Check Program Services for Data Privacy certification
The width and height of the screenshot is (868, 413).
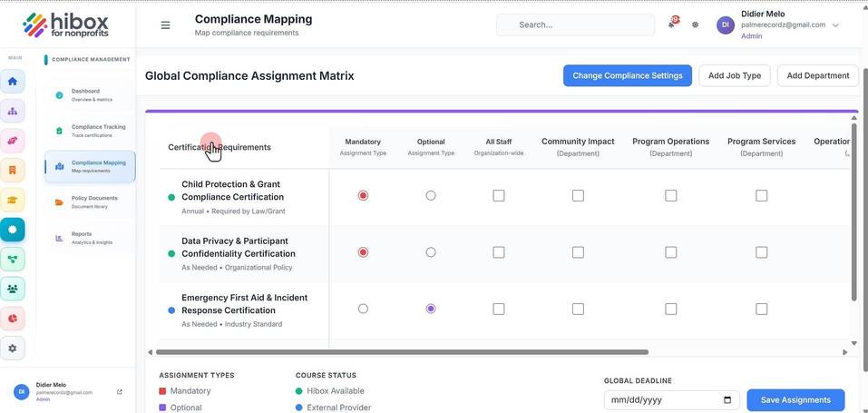[762, 252]
